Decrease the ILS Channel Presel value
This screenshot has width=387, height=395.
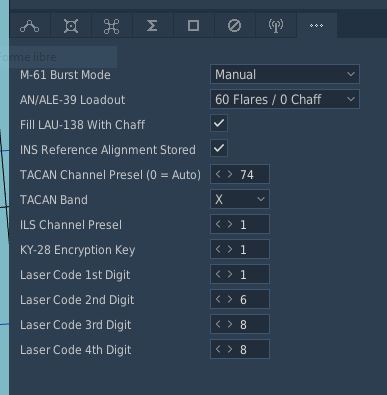click(x=218, y=224)
